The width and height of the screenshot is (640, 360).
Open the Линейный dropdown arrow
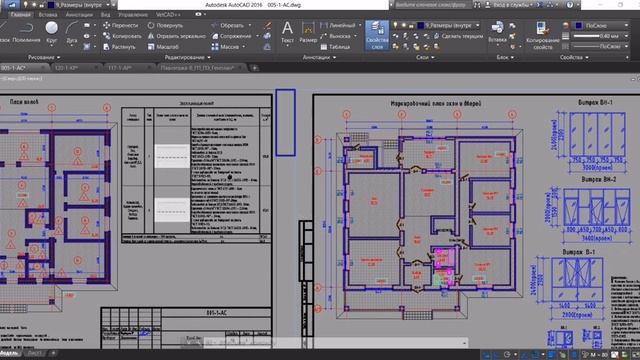(360, 25)
